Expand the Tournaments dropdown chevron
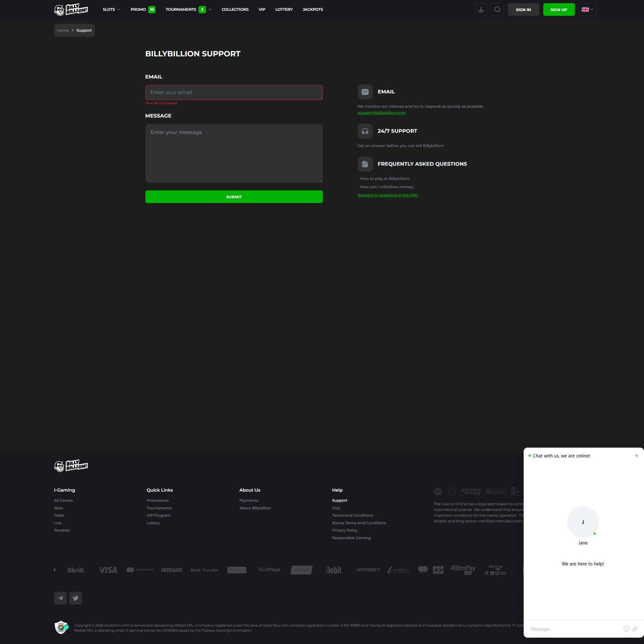This screenshot has height=644, width=644. tap(210, 9)
